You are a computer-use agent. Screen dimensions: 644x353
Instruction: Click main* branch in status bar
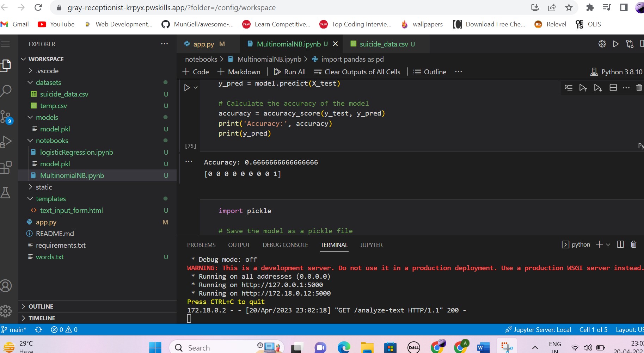coord(14,330)
